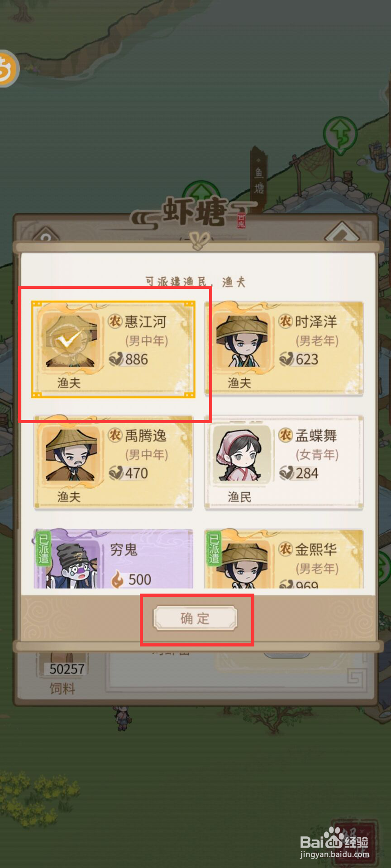This screenshot has width=391, height=868.
Task: Click the flame power value 500
Action: click(140, 579)
